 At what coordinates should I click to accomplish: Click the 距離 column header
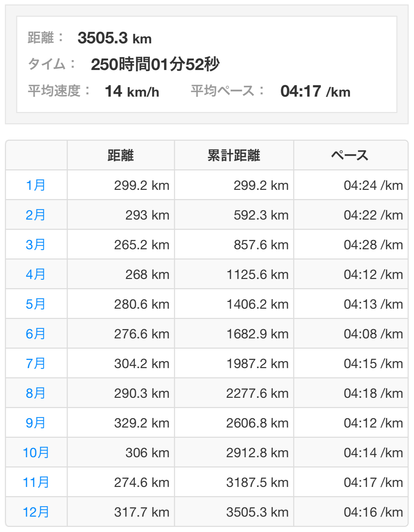click(121, 155)
